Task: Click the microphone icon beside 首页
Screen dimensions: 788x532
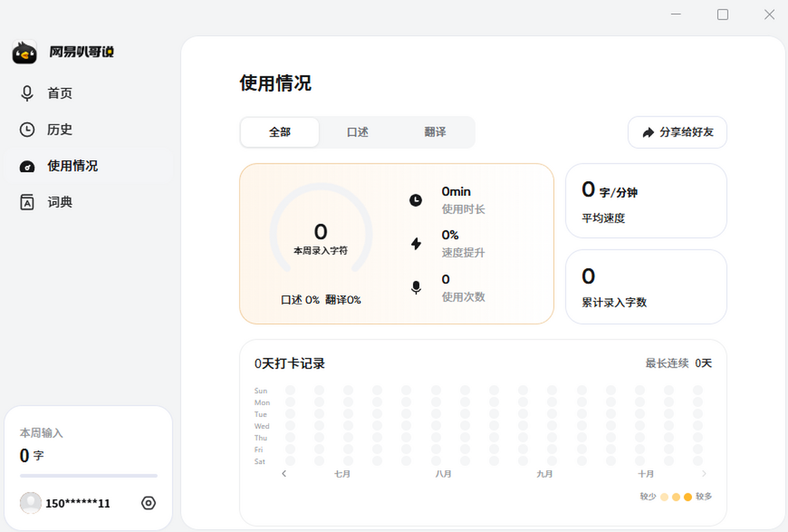Action: (27, 93)
